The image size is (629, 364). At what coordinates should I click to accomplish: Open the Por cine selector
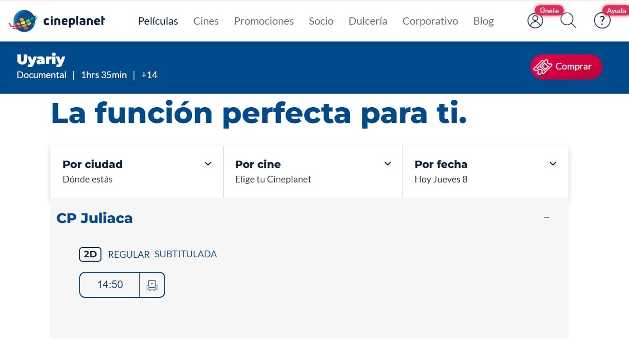point(387,164)
